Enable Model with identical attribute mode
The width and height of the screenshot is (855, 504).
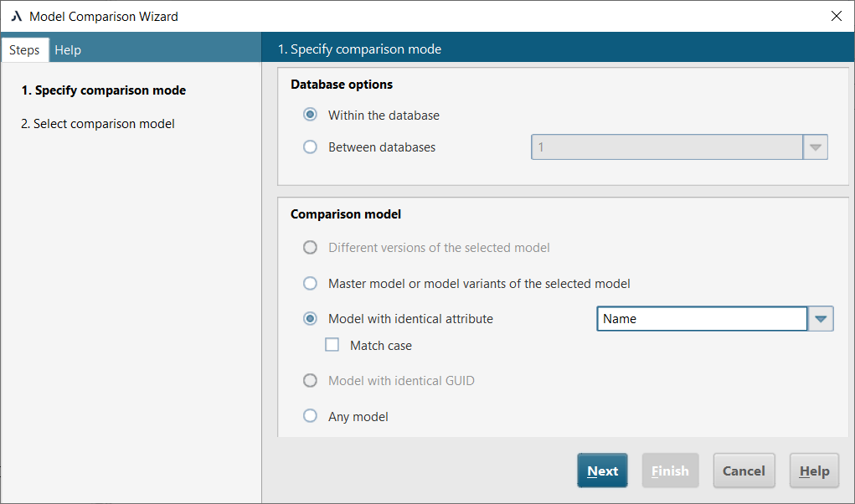pos(310,318)
